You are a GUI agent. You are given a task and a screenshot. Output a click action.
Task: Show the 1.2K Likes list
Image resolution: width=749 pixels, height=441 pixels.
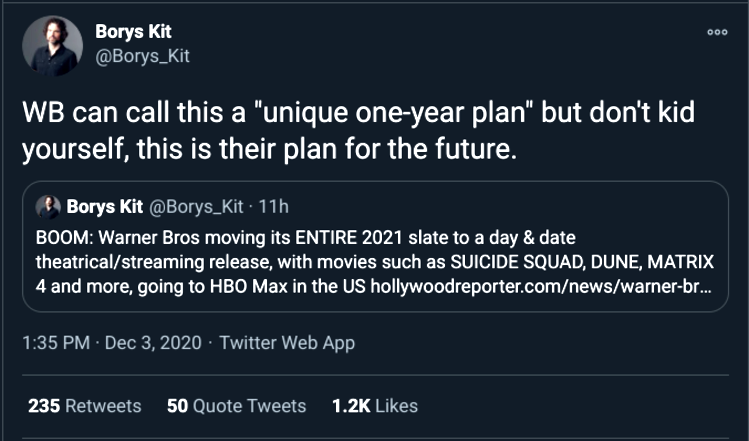(x=375, y=405)
